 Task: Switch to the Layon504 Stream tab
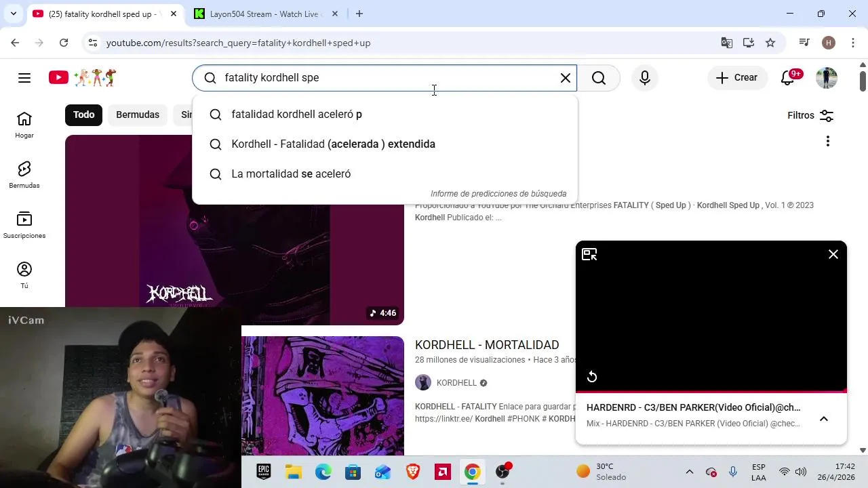(x=266, y=14)
